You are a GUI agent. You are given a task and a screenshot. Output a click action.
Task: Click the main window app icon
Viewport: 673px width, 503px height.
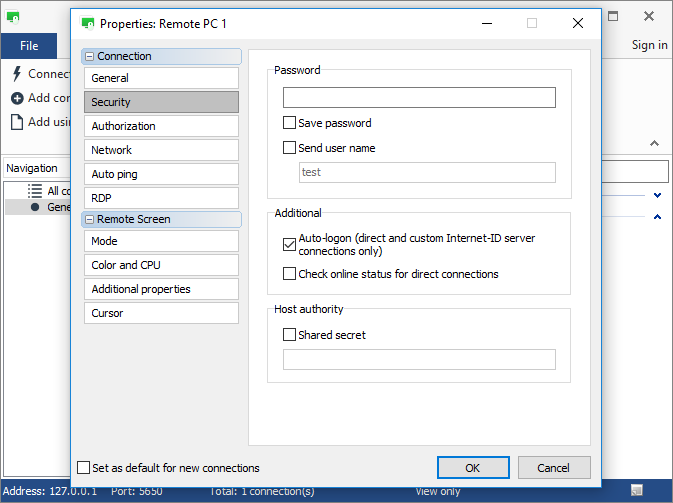pos(14,17)
